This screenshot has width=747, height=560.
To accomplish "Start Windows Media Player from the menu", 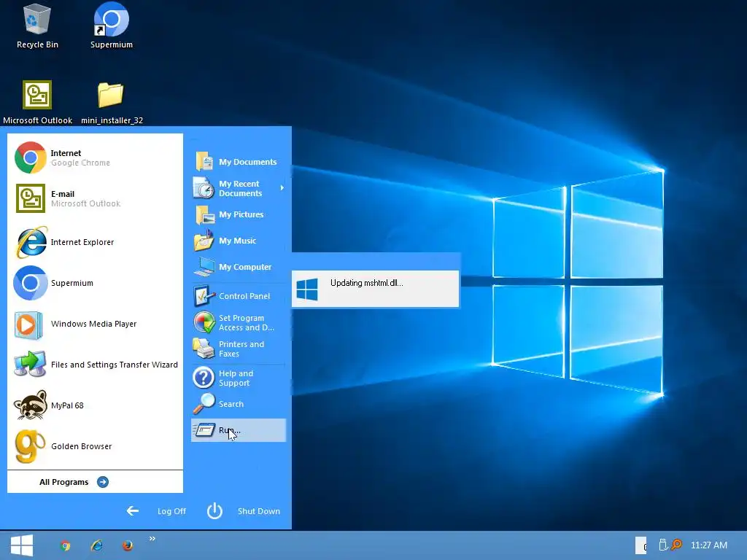I will (96, 324).
